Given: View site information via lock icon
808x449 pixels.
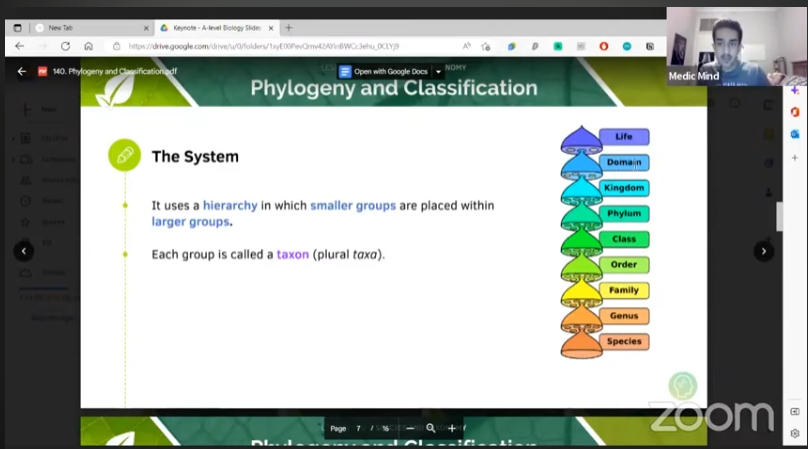Looking at the screenshot, I should point(116,46).
